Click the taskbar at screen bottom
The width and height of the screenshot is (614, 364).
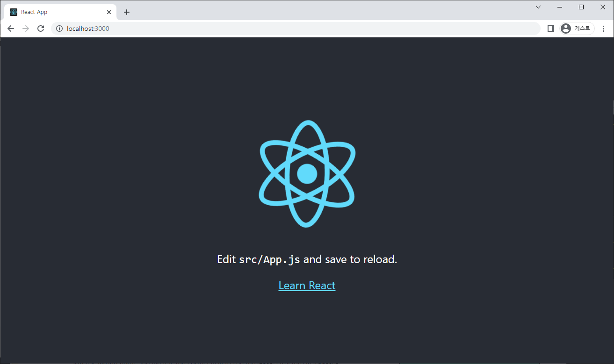pyautogui.click(x=307, y=362)
